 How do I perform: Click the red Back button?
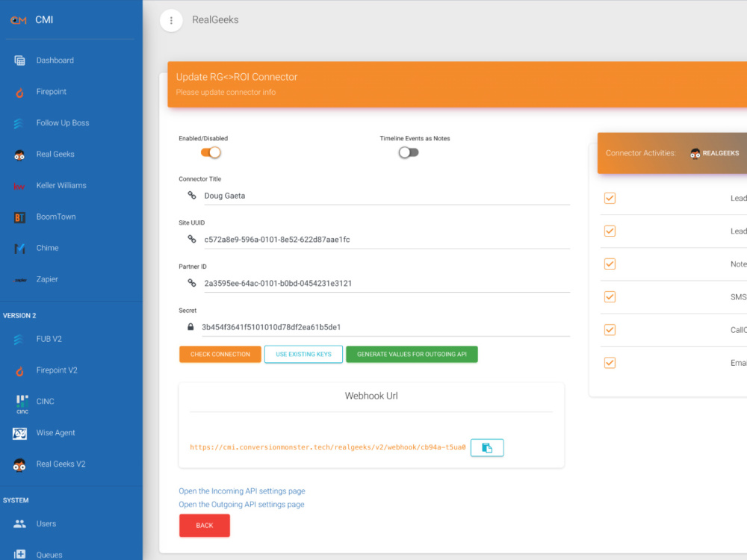click(205, 526)
